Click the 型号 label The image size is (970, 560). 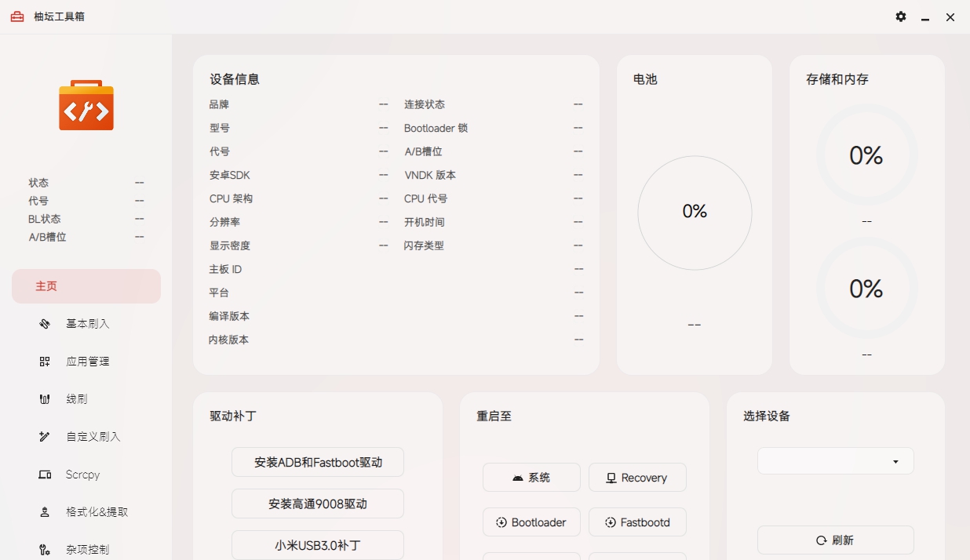[x=219, y=128]
